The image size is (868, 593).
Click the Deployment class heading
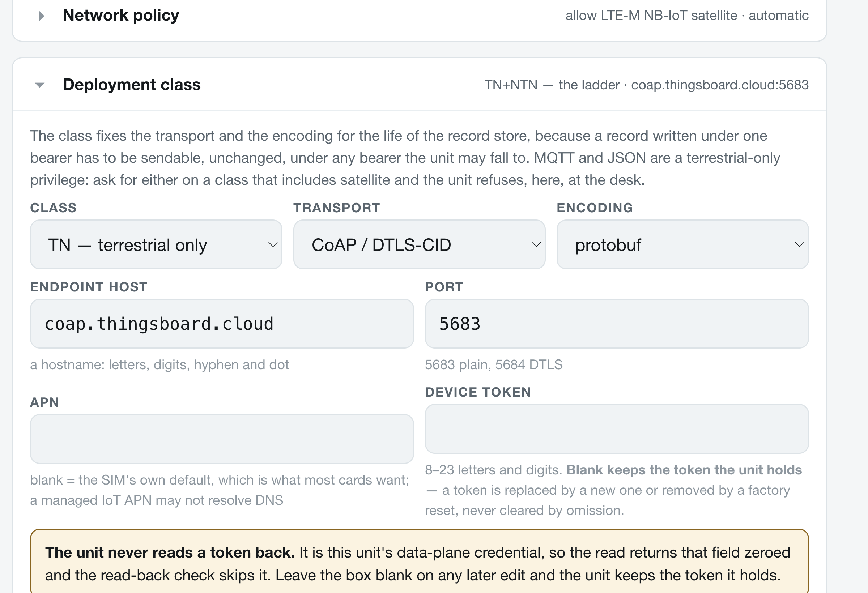pos(132,85)
